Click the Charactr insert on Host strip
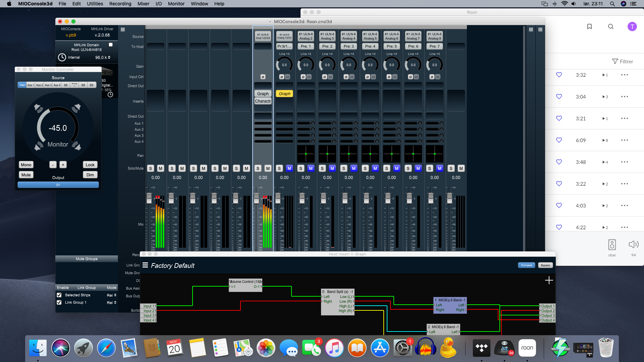The image size is (644, 362). (263, 101)
